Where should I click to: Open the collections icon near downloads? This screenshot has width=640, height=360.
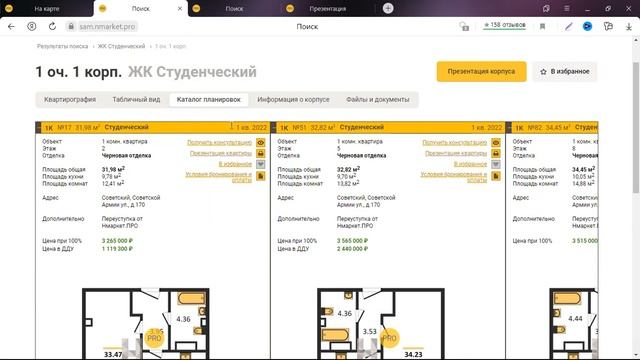[608, 27]
